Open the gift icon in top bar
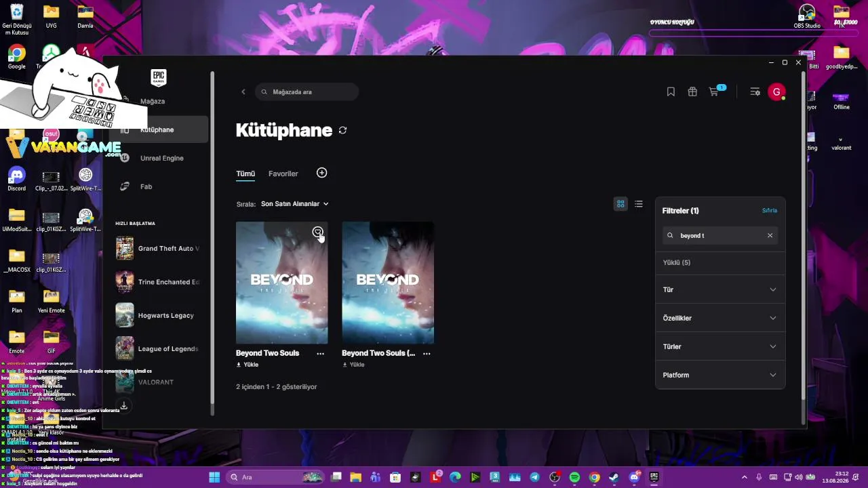This screenshot has width=868, height=488. pyautogui.click(x=692, y=91)
